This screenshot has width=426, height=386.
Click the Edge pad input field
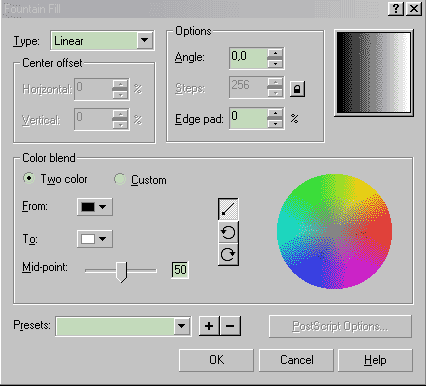pos(248,118)
